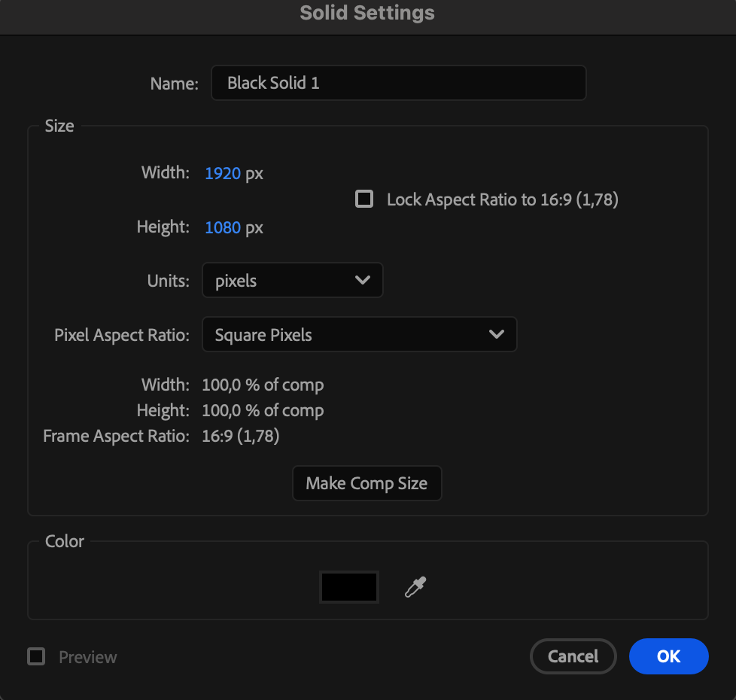Click the chevron on Square Pixels dropdown

496,334
